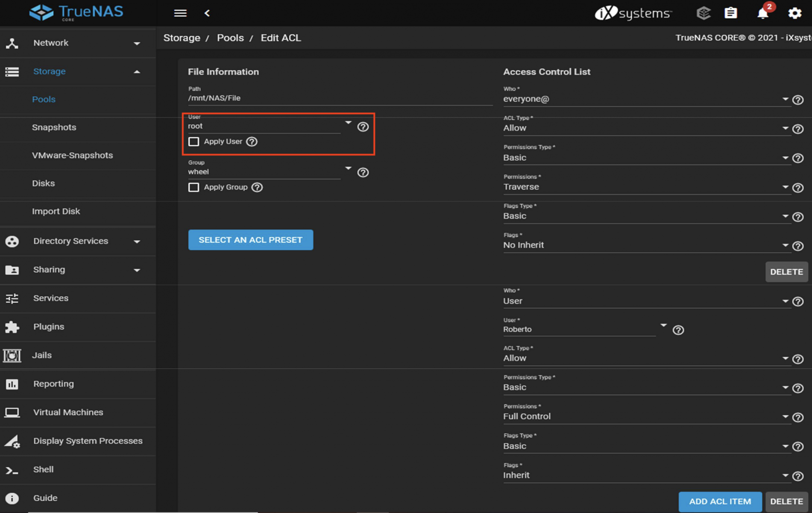
Task: Show help for Apply User
Action: tap(252, 142)
